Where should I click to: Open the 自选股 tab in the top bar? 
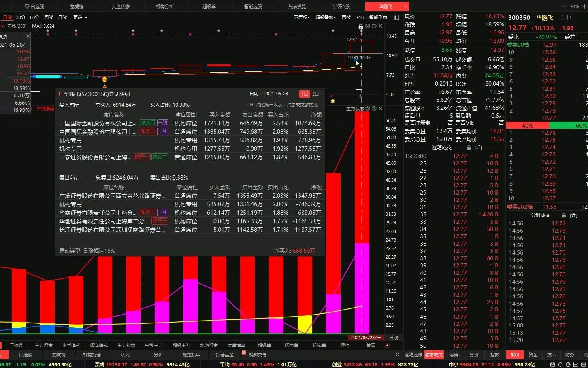tap(34, 6)
